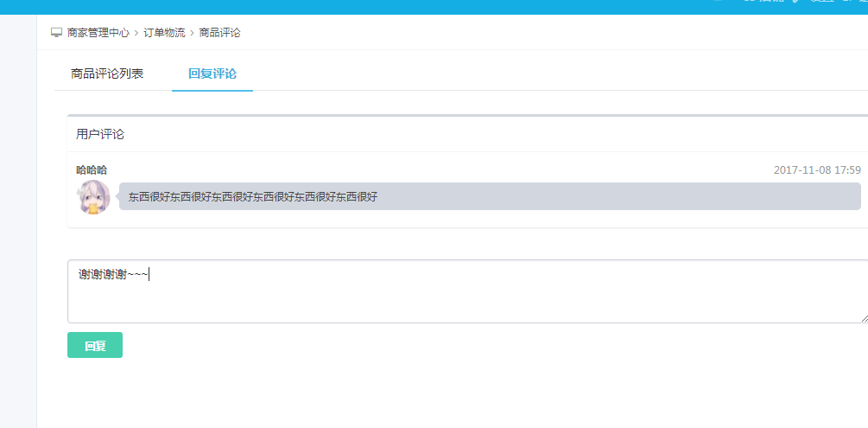Viewport: 868px width, 428px height.
Task: Click the first breadcrumb chevron separator
Action: click(136, 33)
